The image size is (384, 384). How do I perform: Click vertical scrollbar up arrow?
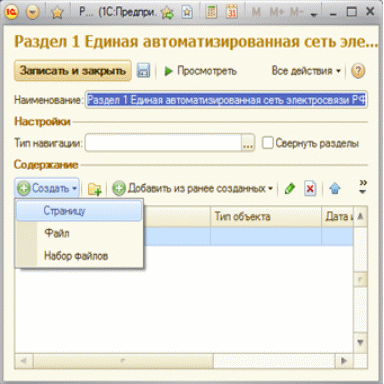(360, 216)
